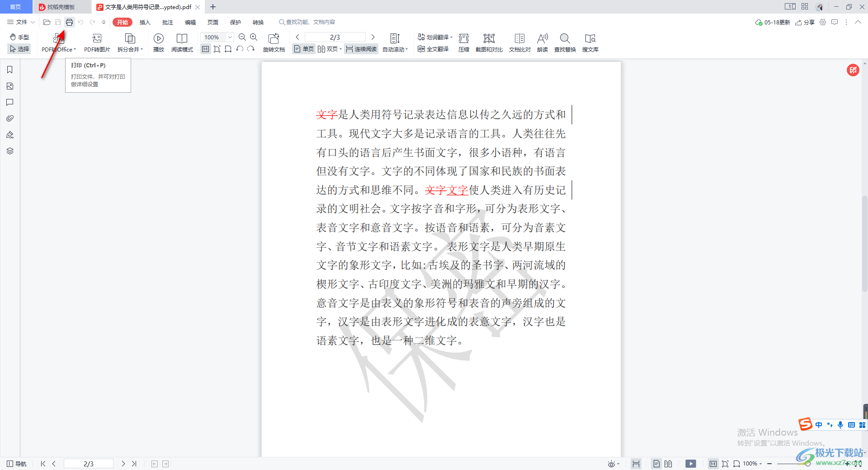Click the Open file folder icon
Image resolution: width=868 pixels, height=470 pixels.
tap(47, 22)
